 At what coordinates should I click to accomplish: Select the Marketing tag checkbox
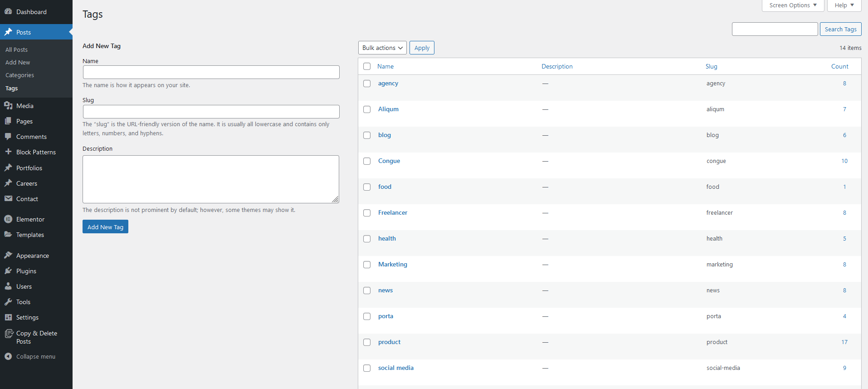click(x=367, y=265)
